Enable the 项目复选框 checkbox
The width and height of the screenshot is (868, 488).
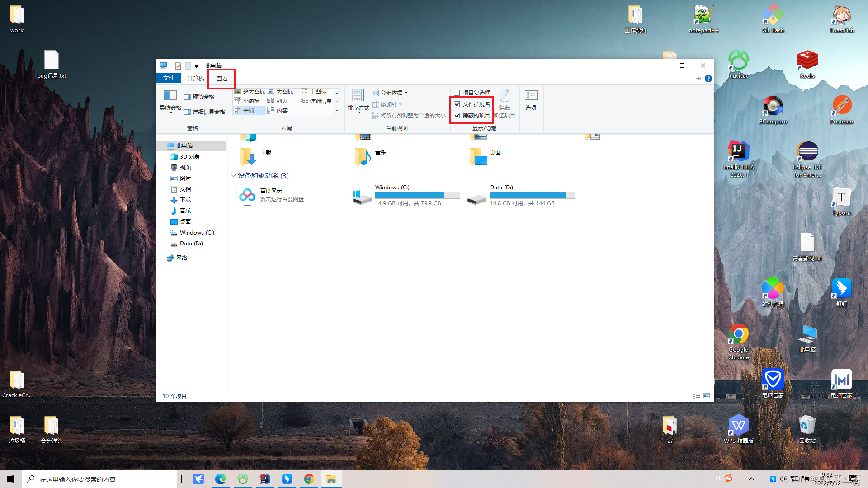(457, 93)
